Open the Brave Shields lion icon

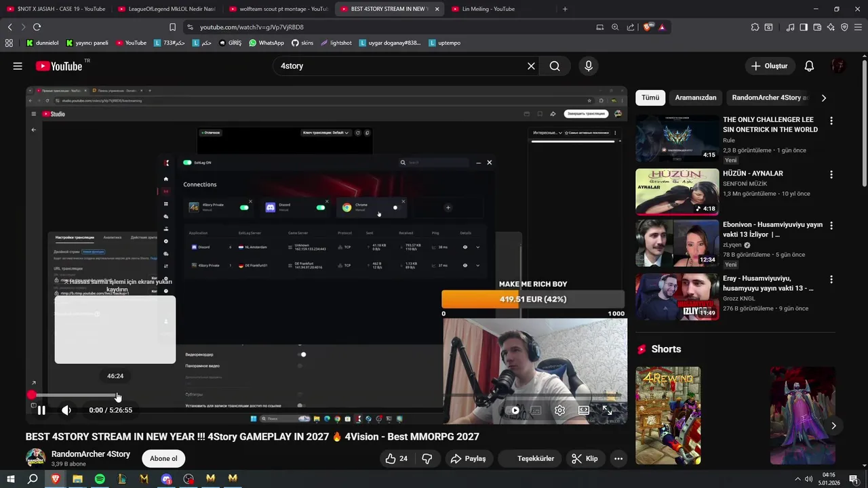pos(648,27)
